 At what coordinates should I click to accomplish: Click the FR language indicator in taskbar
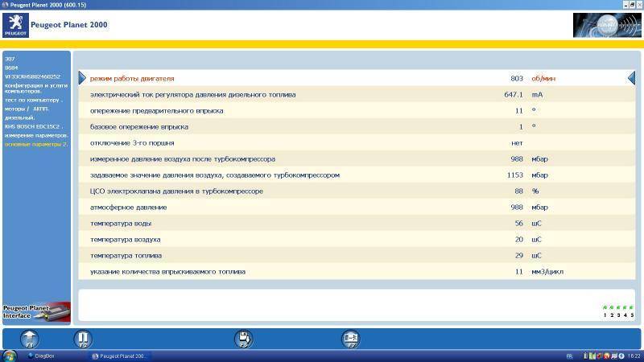tap(568, 356)
